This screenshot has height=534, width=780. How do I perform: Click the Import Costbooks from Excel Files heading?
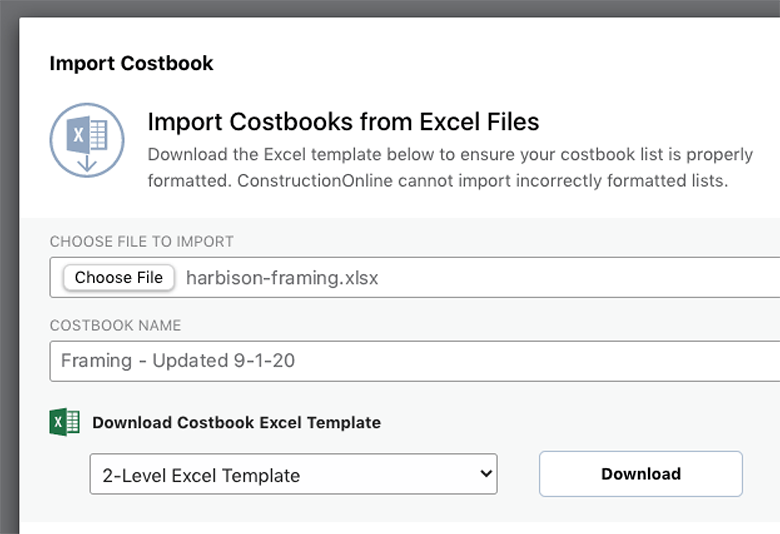point(343,122)
